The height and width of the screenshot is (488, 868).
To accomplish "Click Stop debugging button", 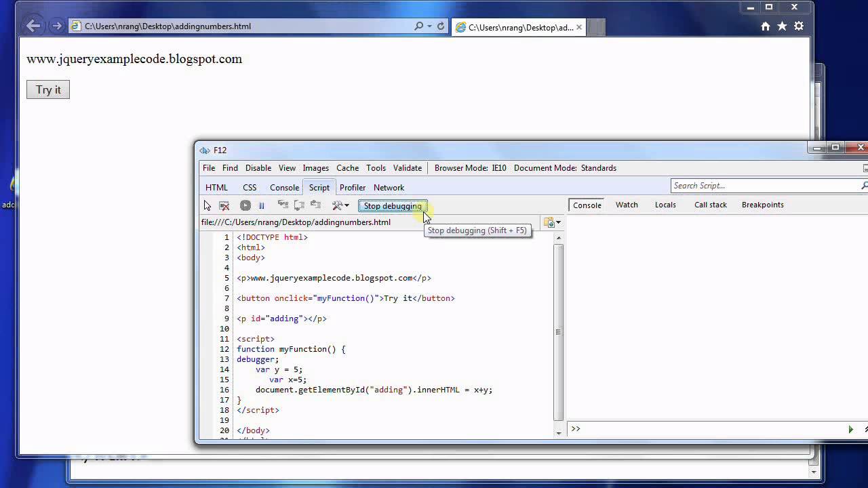I will click(x=393, y=206).
